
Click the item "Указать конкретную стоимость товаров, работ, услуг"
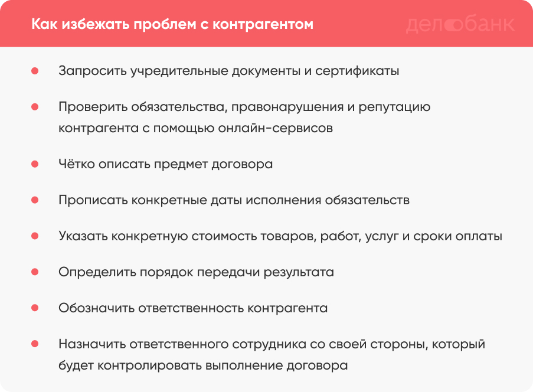tap(280, 236)
